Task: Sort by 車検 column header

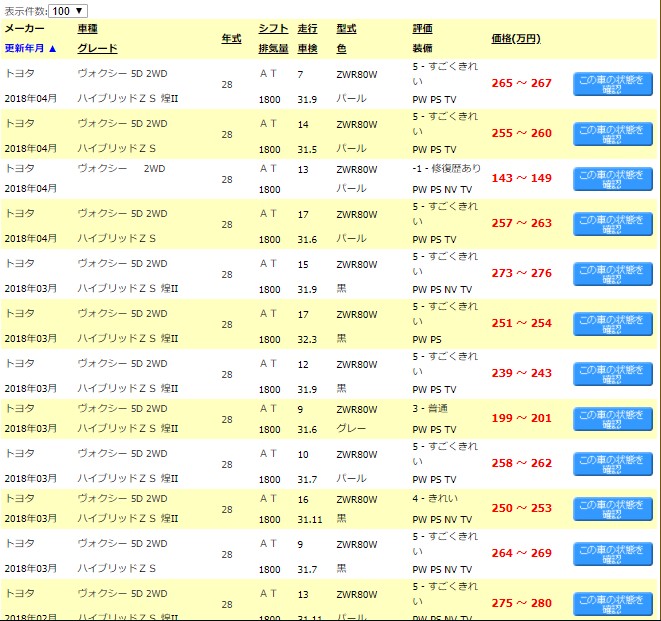Action: [x=307, y=48]
